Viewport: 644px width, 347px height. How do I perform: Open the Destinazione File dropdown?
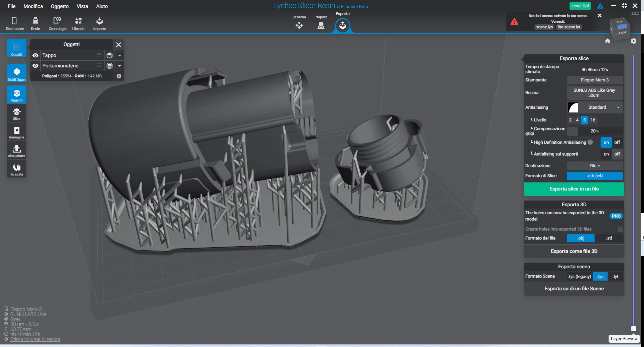[x=595, y=166]
